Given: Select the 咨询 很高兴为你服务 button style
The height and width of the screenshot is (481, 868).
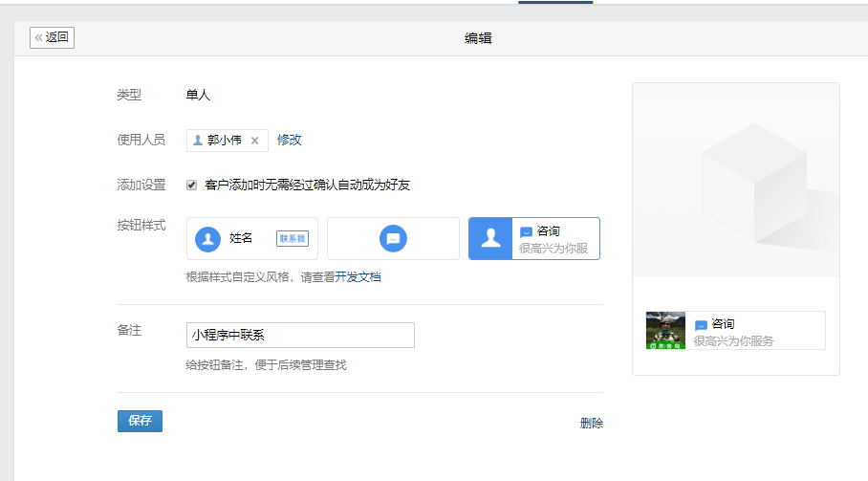Looking at the screenshot, I should [534, 238].
